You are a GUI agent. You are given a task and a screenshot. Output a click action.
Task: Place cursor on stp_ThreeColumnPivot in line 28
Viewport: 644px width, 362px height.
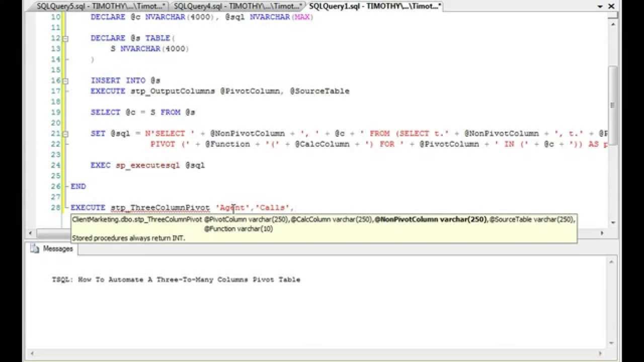tap(160, 208)
